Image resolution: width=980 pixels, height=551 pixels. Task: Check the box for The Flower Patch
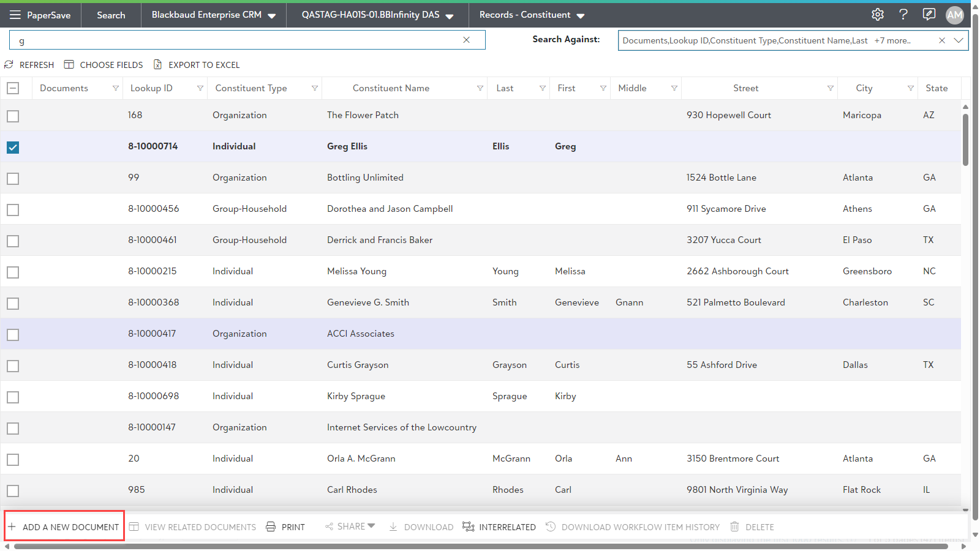pyautogui.click(x=13, y=116)
